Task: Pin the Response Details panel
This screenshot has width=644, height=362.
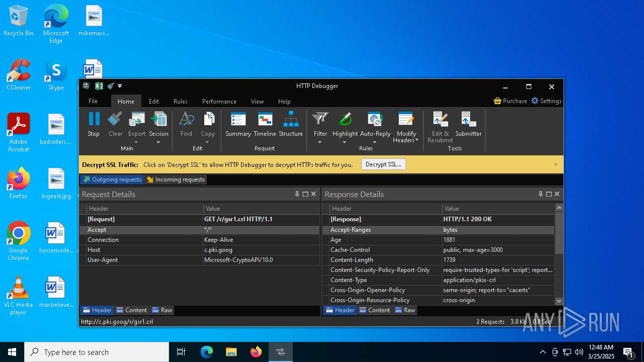Action: (540, 194)
